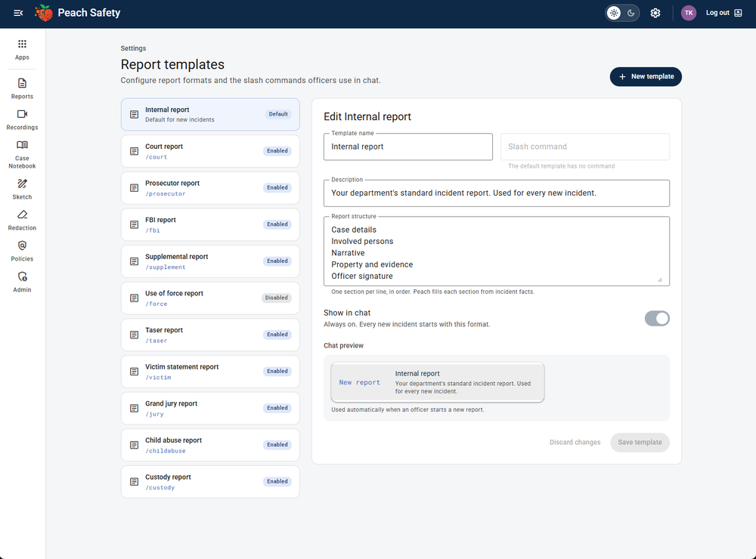Collapse the sidebar with the hamburger menu icon
Screen dimensions: 756x559
point(18,13)
